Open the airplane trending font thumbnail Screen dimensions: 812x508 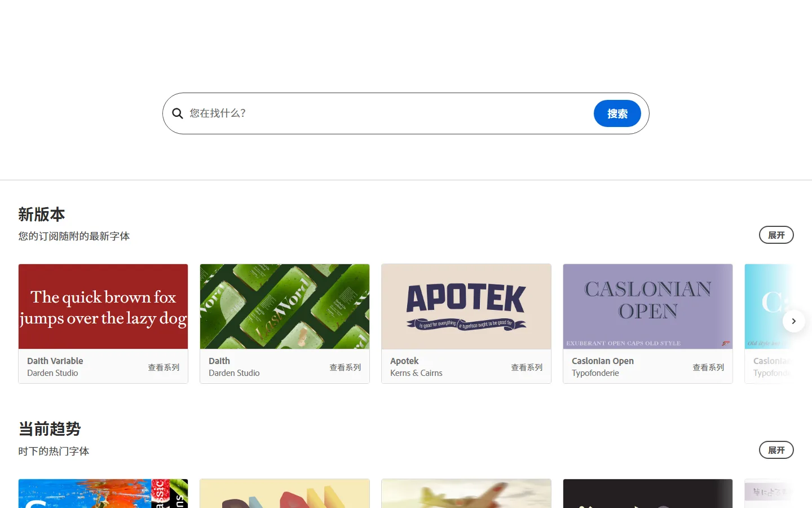pyautogui.click(x=466, y=493)
